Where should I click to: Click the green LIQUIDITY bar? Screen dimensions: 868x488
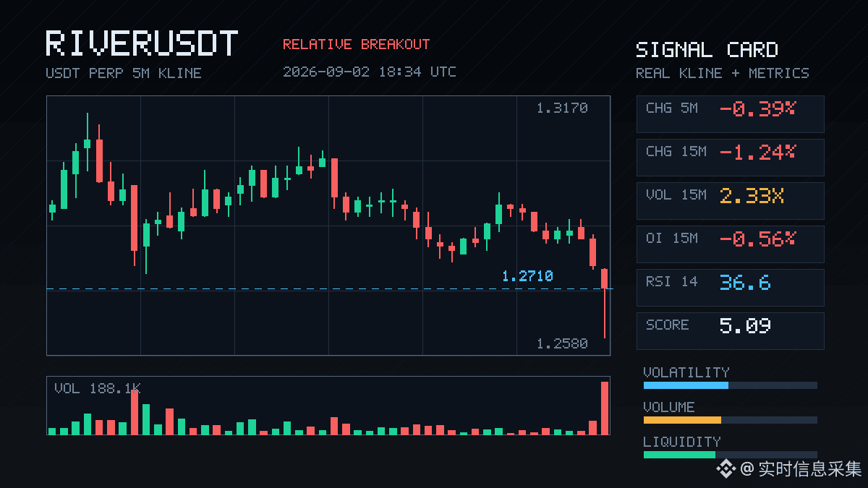pyautogui.click(x=679, y=455)
